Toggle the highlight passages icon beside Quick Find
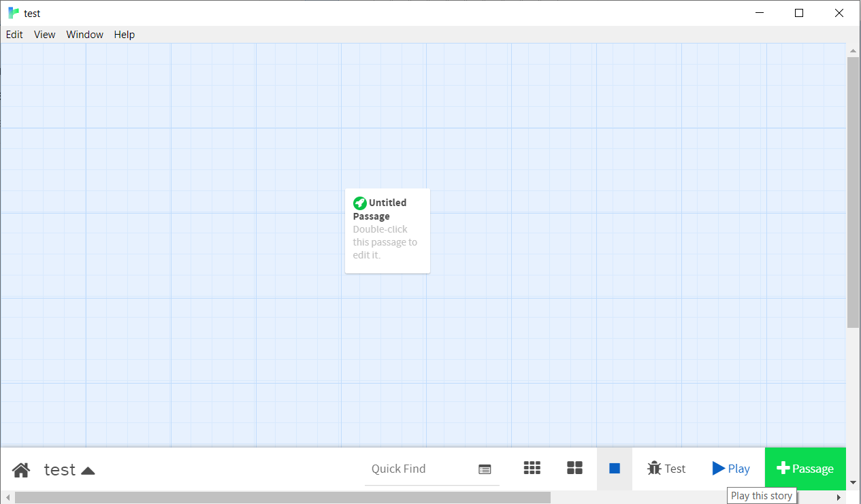Viewport: 861px width, 504px height. (x=485, y=469)
